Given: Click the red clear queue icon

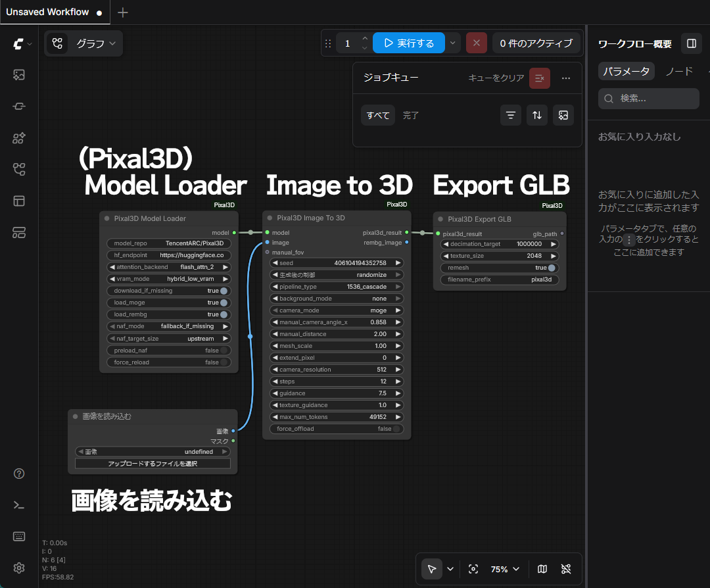Looking at the screenshot, I should (x=540, y=78).
